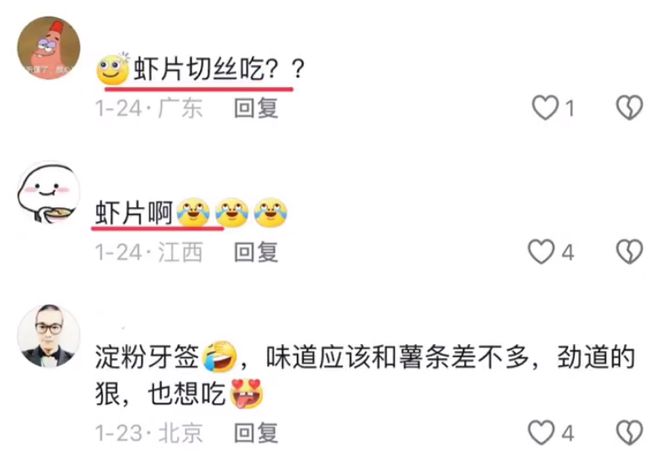Dislike the 虾片啊 comment from 江西
This screenshot has width=660, height=464.
pyautogui.click(x=629, y=252)
